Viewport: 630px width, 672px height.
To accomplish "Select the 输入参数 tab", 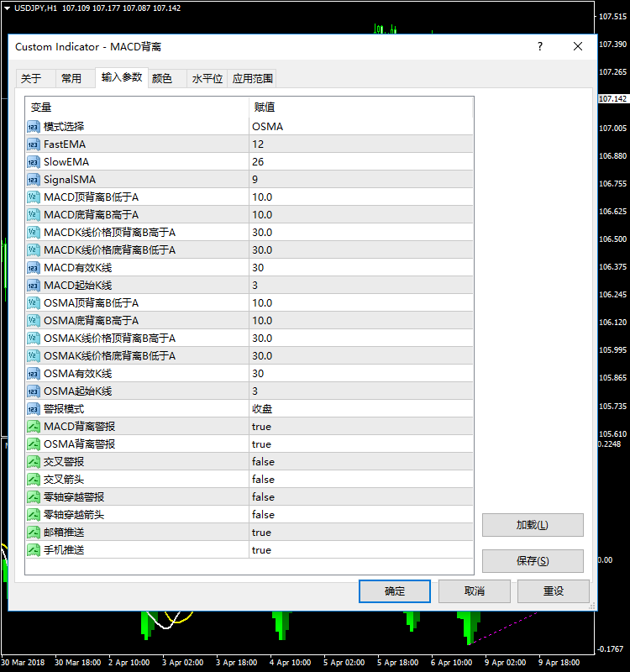I will coord(122,77).
